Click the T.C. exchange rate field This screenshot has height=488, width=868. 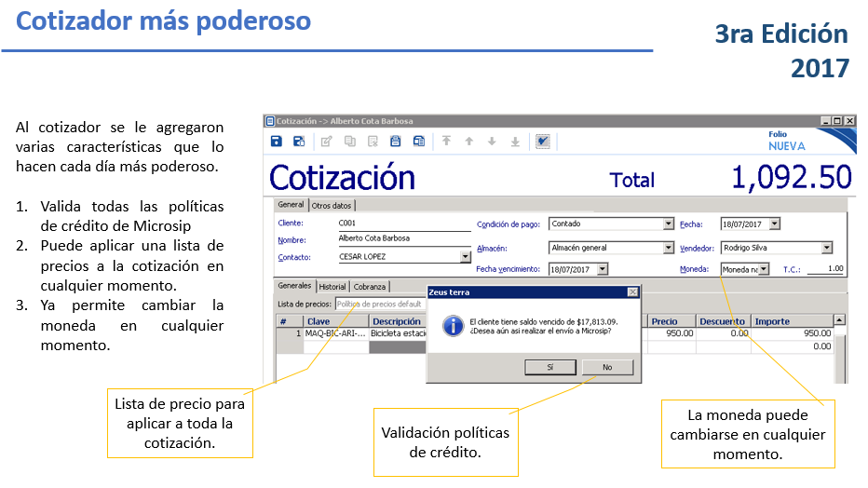(x=825, y=269)
